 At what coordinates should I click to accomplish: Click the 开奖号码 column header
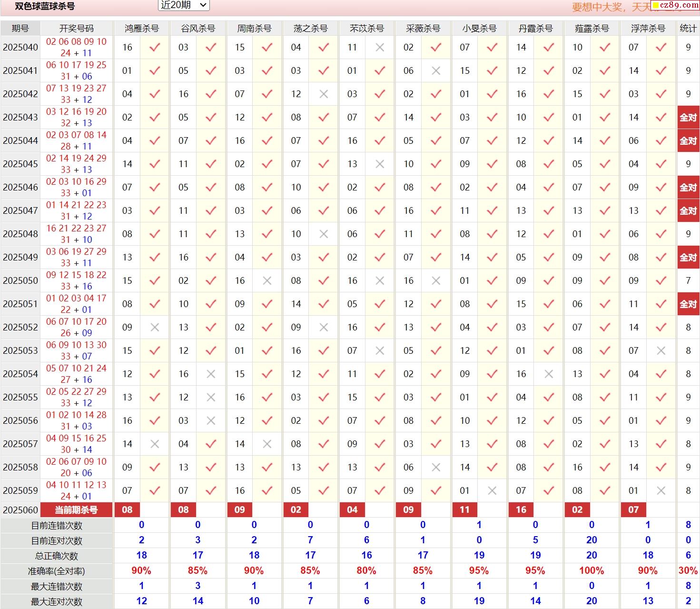[x=76, y=29]
